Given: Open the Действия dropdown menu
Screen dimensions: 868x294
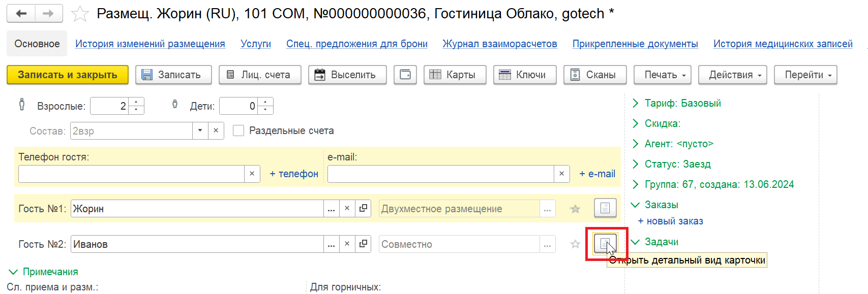Looking at the screenshot, I should [733, 75].
